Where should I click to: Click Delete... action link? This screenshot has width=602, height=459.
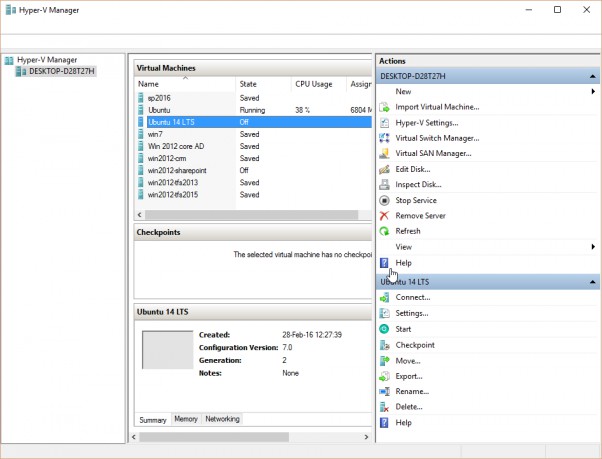(409, 407)
